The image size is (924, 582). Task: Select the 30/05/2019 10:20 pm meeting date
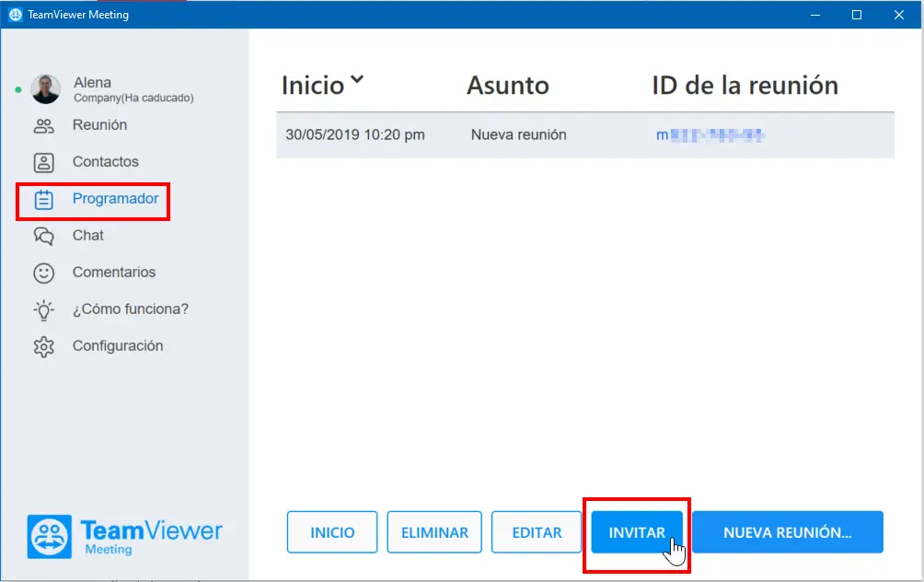(355, 135)
